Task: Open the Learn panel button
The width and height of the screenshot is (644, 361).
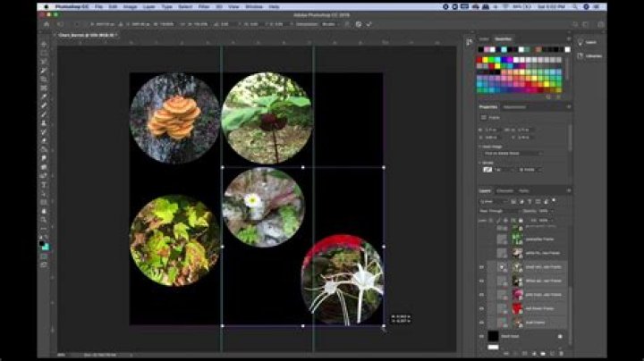Action: point(588,42)
